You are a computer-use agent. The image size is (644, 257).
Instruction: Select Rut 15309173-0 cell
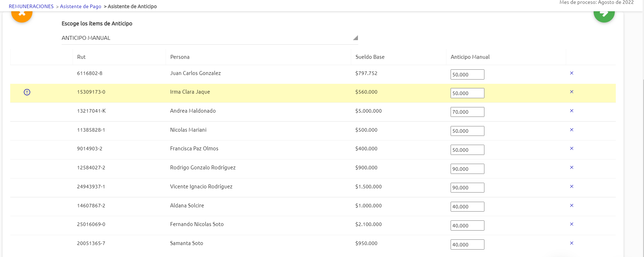[x=91, y=92]
